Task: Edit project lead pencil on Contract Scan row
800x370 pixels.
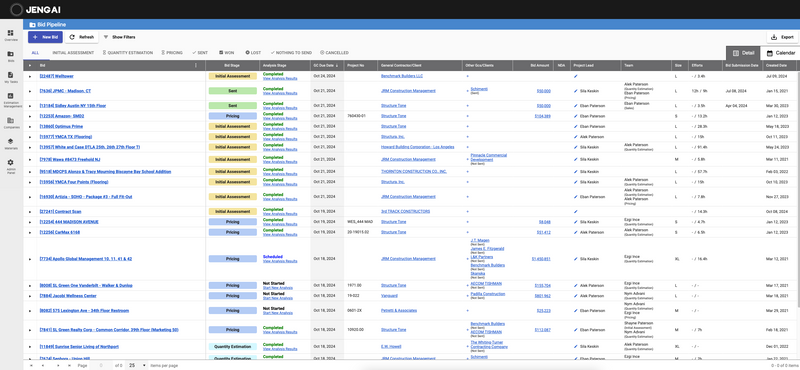Action: (576, 211)
